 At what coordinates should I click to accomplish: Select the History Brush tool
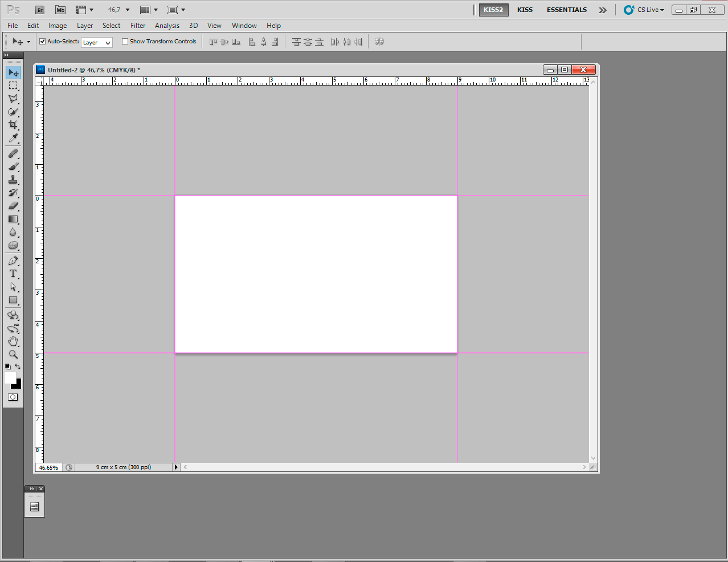coord(13,193)
